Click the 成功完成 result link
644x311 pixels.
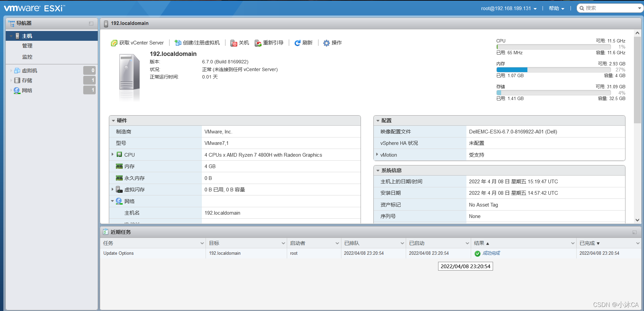491,253
